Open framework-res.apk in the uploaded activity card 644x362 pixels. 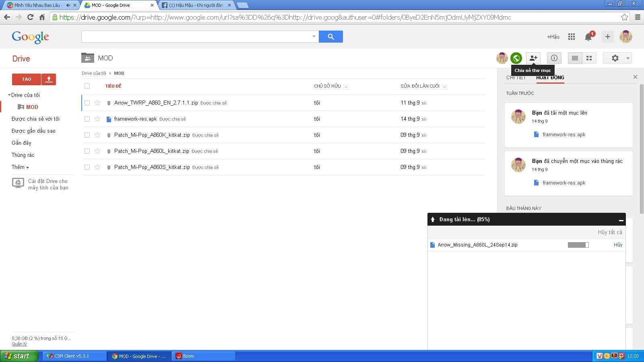tap(564, 135)
